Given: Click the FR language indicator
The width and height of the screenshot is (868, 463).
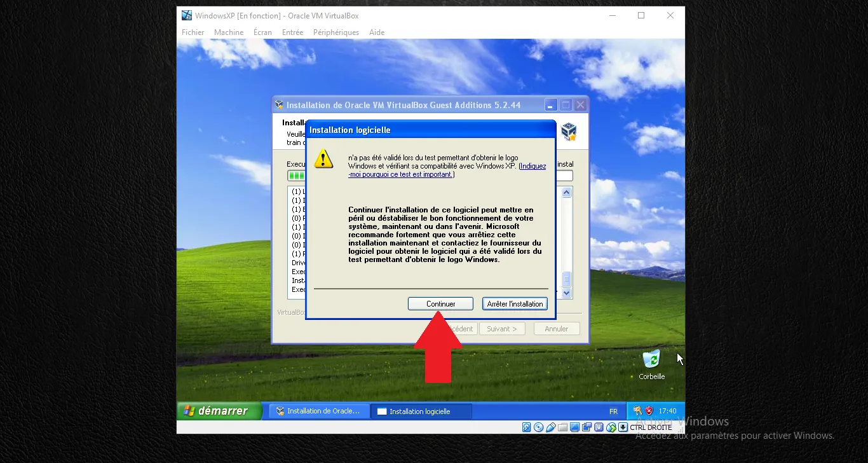Looking at the screenshot, I should coord(614,411).
